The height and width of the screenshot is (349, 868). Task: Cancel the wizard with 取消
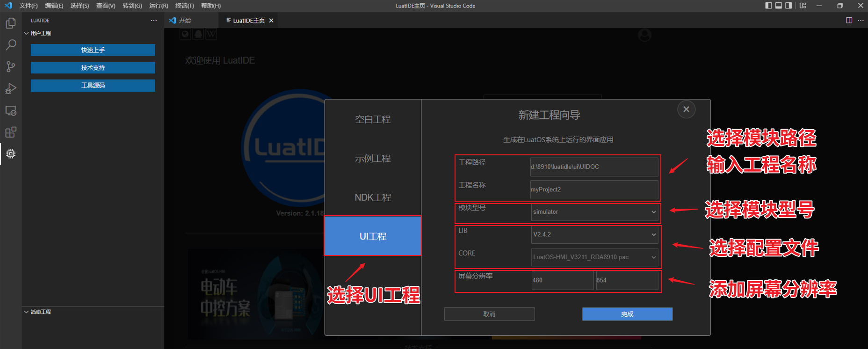tap(489, 314)
